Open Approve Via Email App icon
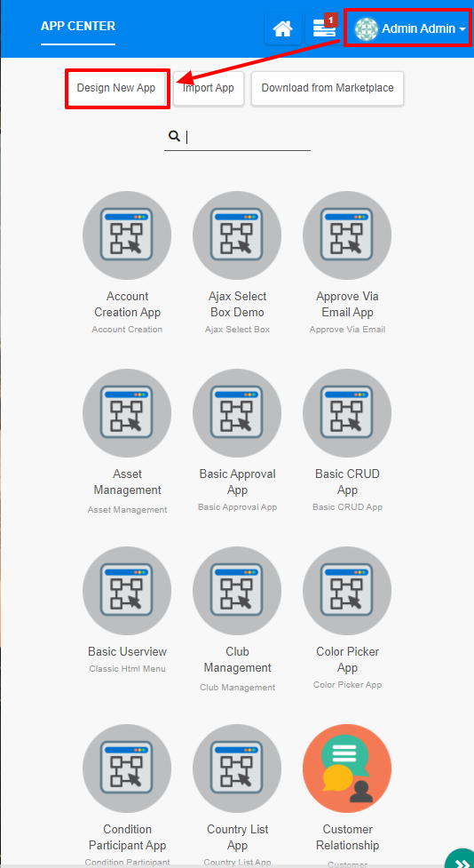Viewport: 474px width, 868px height. pos(347,235)
